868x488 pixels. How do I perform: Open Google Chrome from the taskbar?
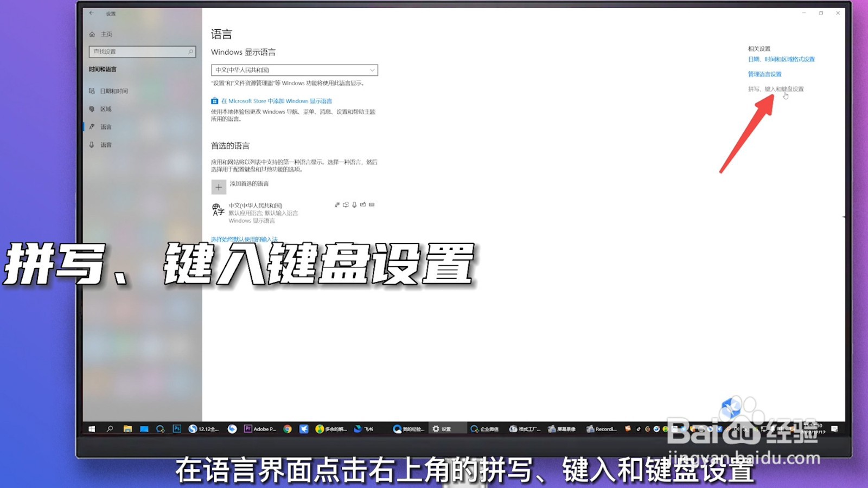(288, 429)
